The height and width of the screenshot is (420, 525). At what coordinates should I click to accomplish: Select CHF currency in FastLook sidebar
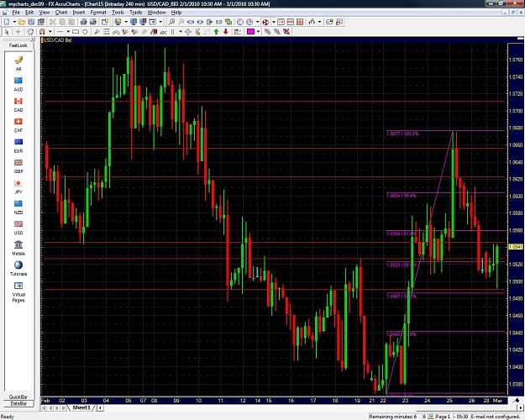[x=18, y=125]
